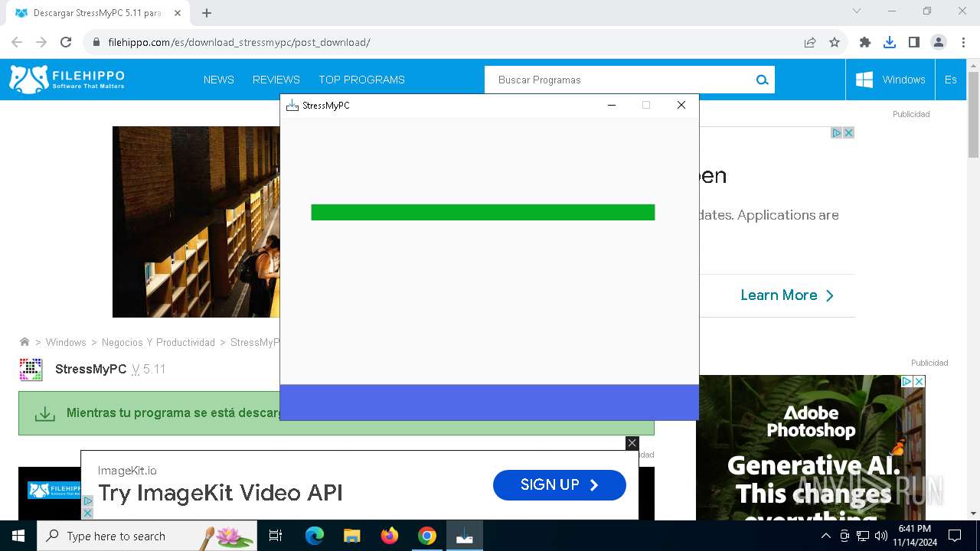Bookmark this page with star icon
Image resolution: width=980 pixels, height=551 pixels.
[x=835, y=42]
